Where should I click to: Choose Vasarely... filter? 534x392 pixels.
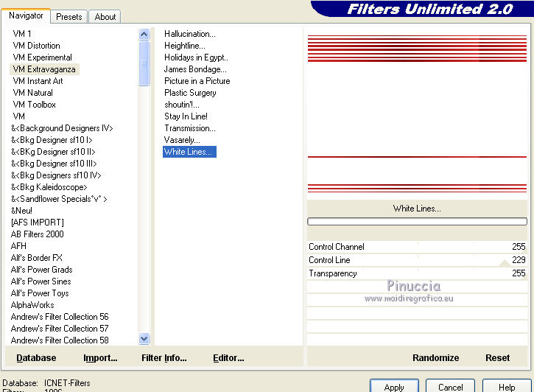(x=182, y=140)
